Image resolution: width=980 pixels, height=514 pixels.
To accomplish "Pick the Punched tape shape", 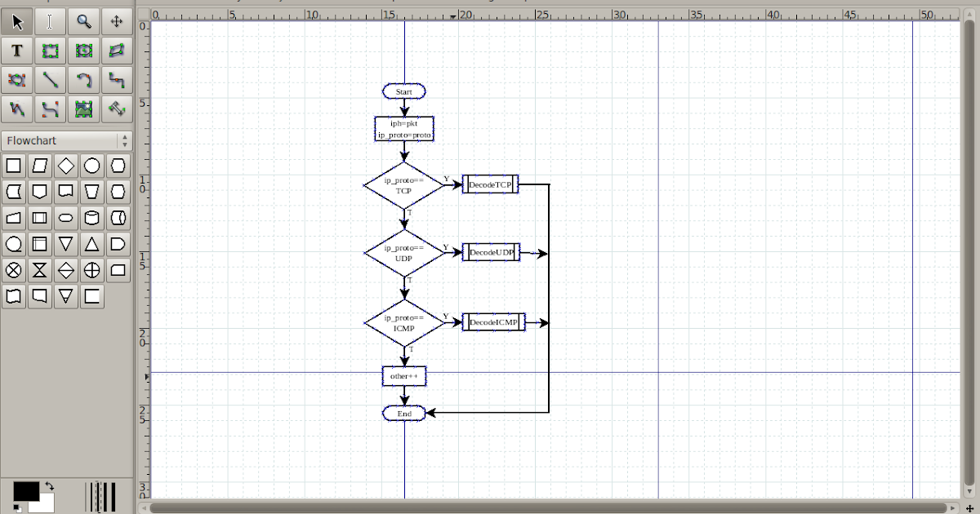I will 14,296.
